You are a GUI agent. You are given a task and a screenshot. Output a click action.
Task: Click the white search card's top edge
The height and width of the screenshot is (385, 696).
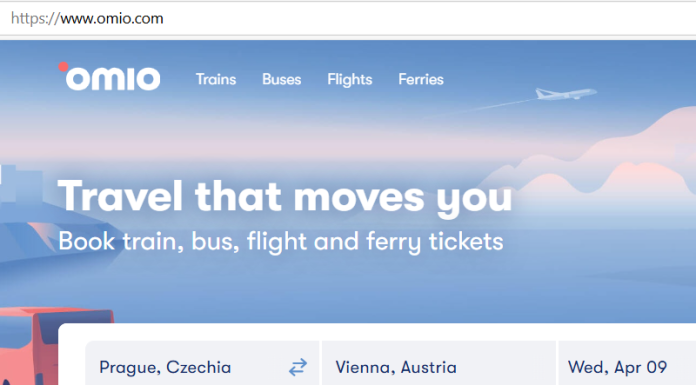click(x=377, y=325)
